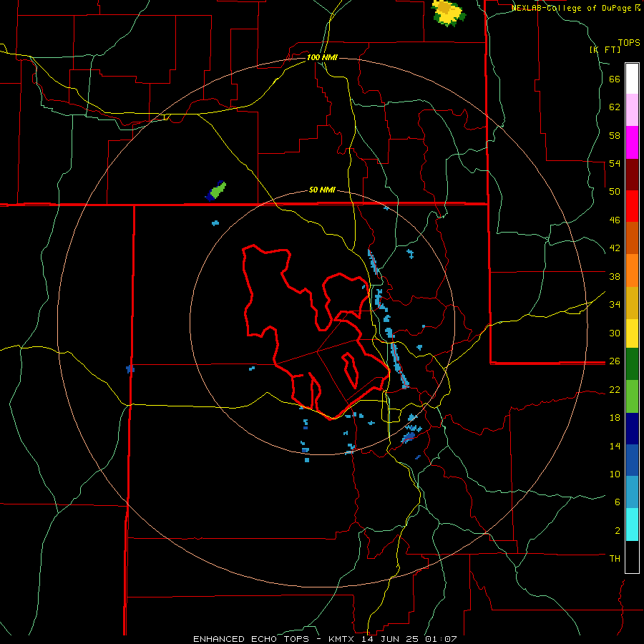Click the legend value '46'
644x644 pixels.
pyautogui.click(x=615, y=220)
